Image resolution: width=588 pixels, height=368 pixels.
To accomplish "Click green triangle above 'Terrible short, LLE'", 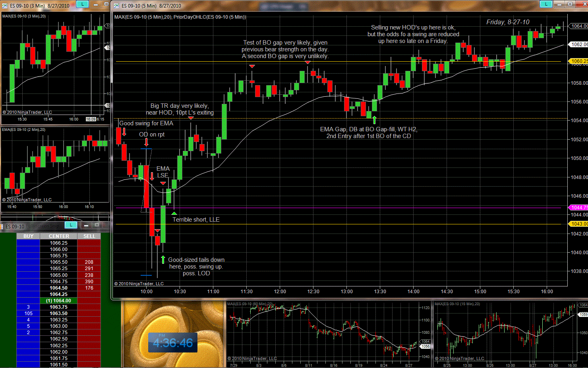I will point(174,214).
